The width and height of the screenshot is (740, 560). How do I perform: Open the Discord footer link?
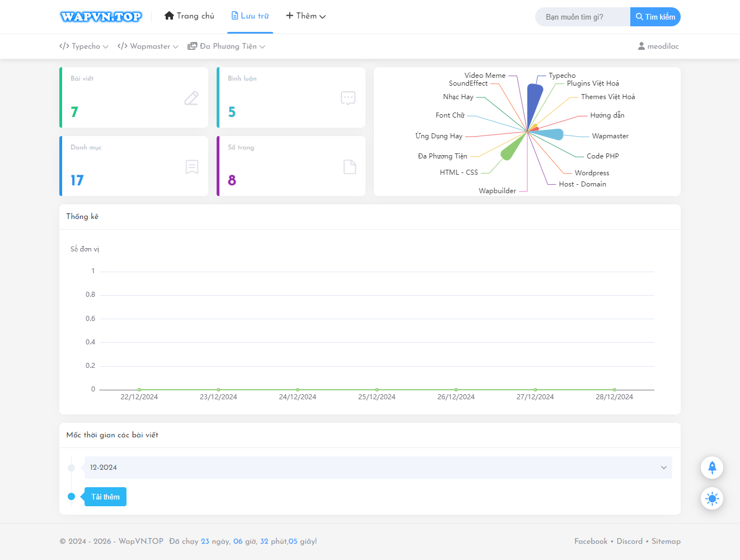(x=630, y=541)
